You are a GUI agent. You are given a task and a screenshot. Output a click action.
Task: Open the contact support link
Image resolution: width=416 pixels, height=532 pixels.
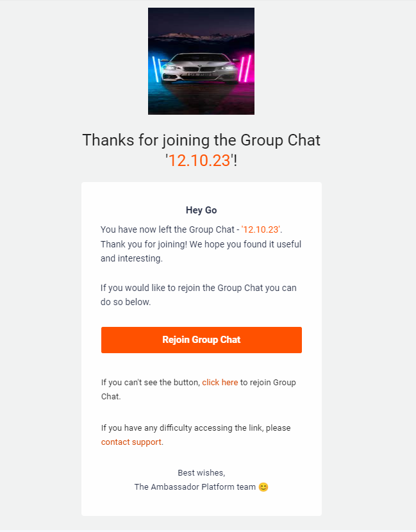click(131, 442)
